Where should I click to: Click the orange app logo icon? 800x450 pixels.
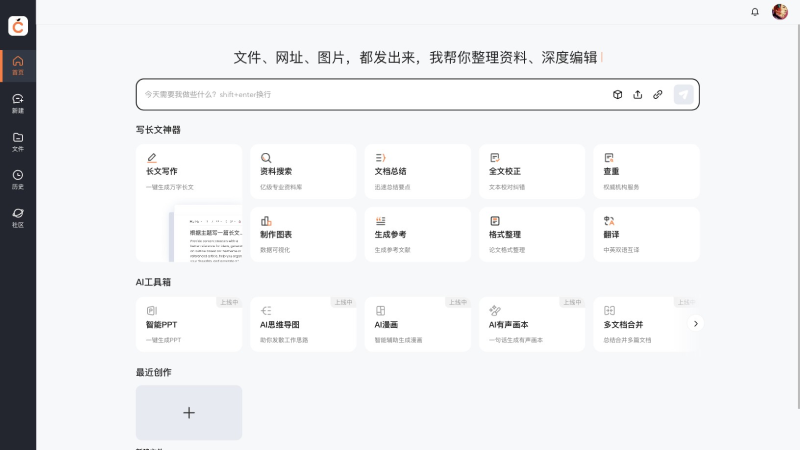18,26
